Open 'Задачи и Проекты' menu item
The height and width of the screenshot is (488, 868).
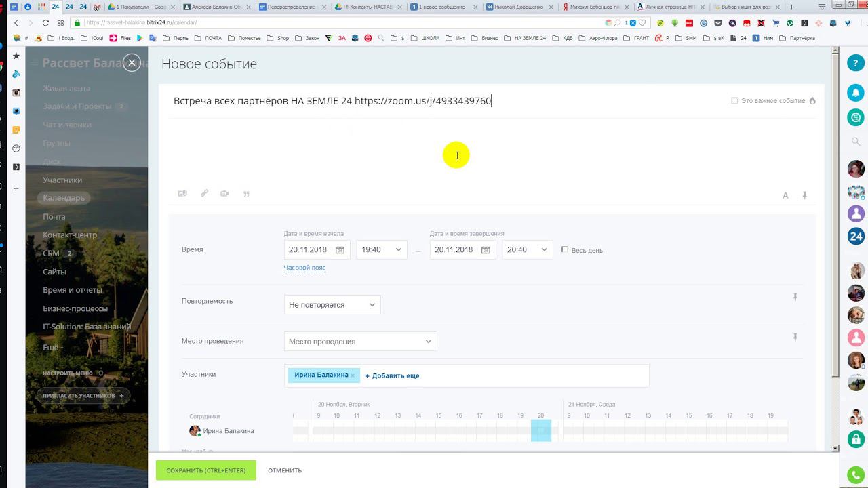[x=77, y=106]
